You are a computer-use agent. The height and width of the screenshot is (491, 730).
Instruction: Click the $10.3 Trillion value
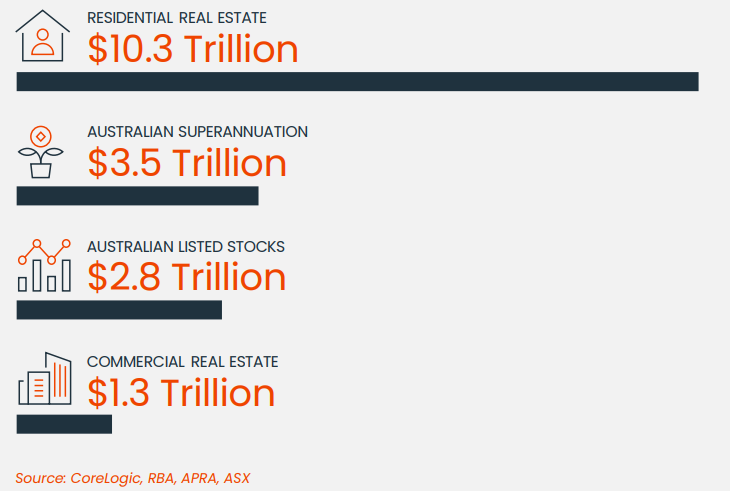(192, 49)
